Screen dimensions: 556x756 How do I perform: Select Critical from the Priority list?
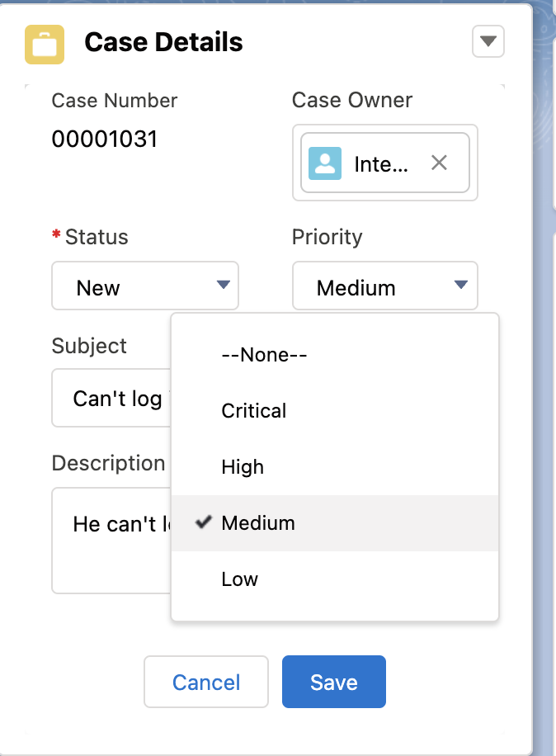(x=252, y=410)
